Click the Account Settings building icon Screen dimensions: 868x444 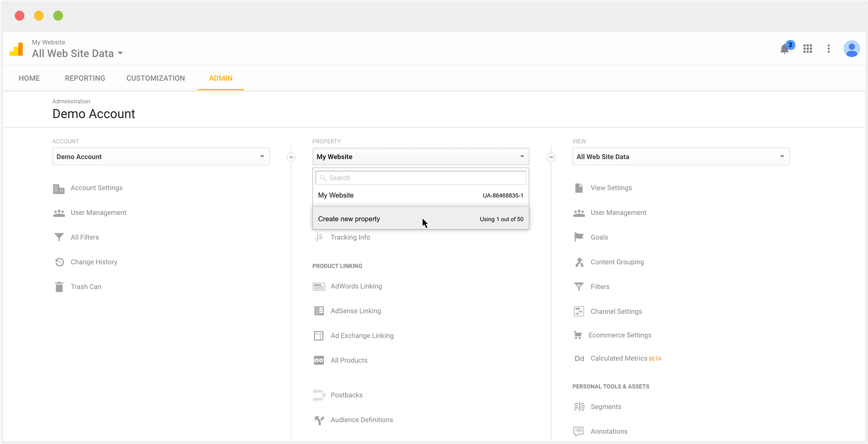click(59, 189)
